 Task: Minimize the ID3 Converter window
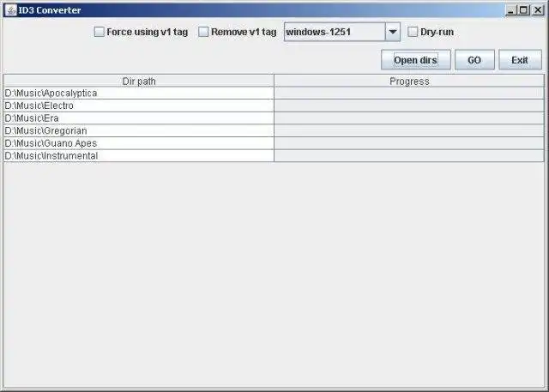click(x=511, y=10)
